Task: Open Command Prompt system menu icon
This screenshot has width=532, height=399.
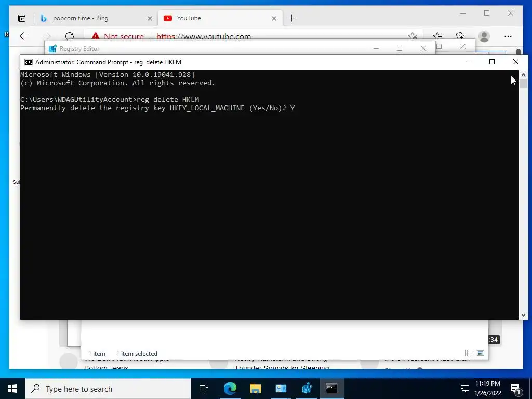Action: tap(29, 62)
